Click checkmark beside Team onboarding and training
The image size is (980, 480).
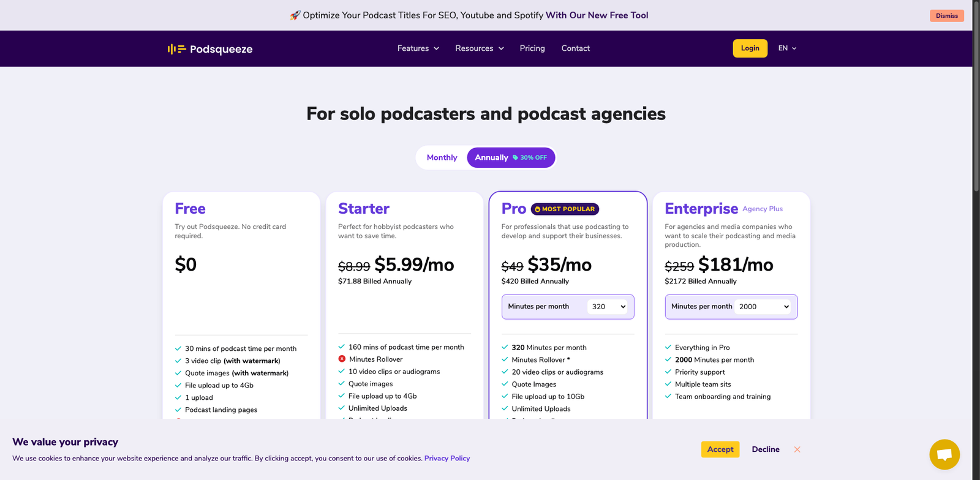668,396
